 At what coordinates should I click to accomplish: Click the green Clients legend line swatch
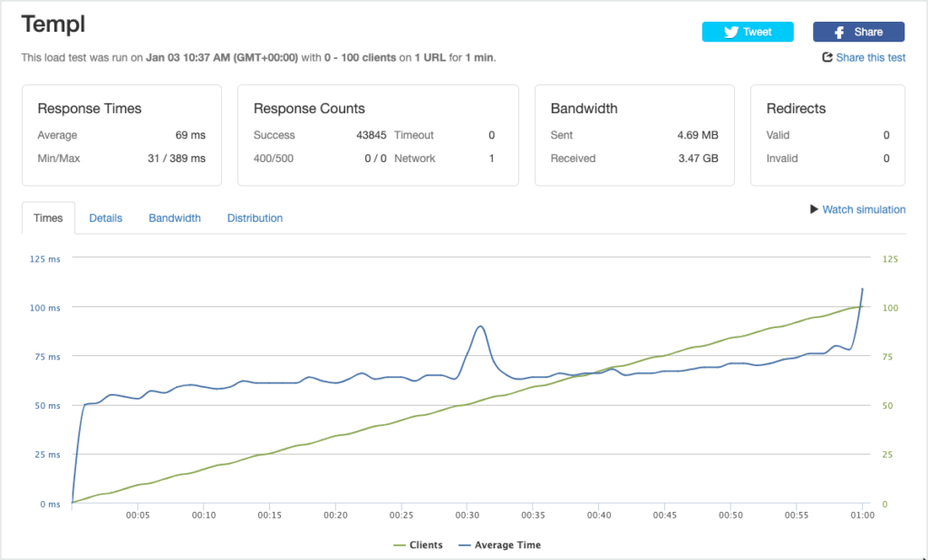(400, 546)
